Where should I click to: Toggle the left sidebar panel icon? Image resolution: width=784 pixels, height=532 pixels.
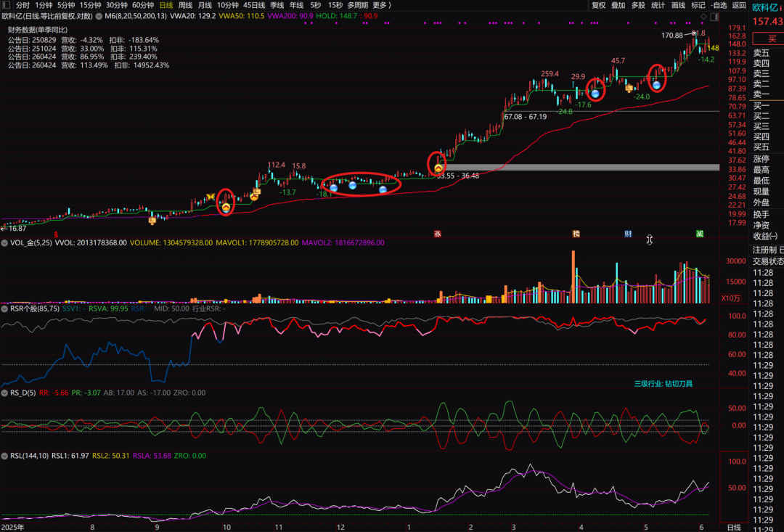pos(7,5)
